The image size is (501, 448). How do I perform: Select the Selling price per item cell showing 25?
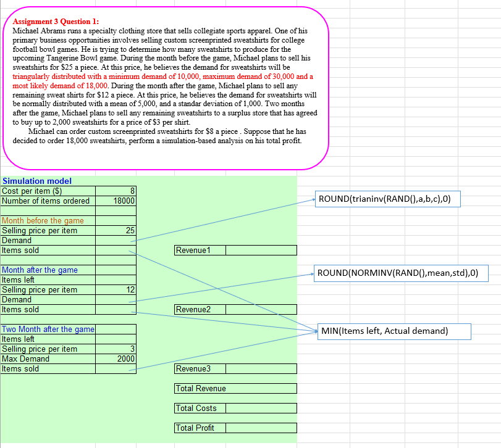(x=116, y=230)
